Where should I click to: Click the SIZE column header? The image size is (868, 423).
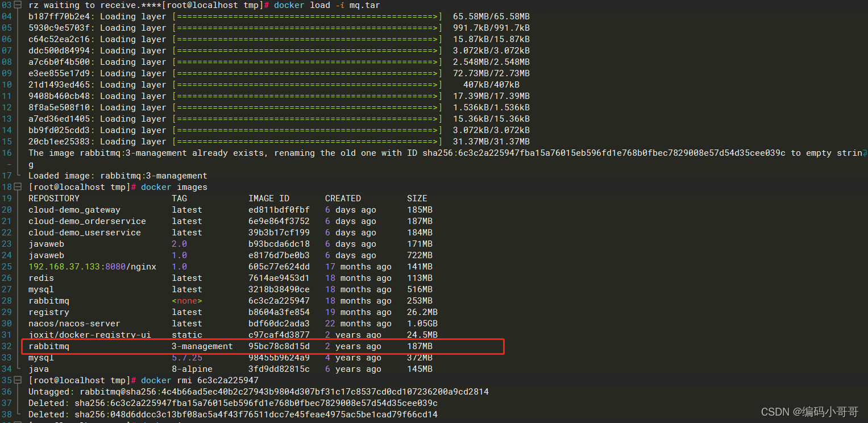417,198
